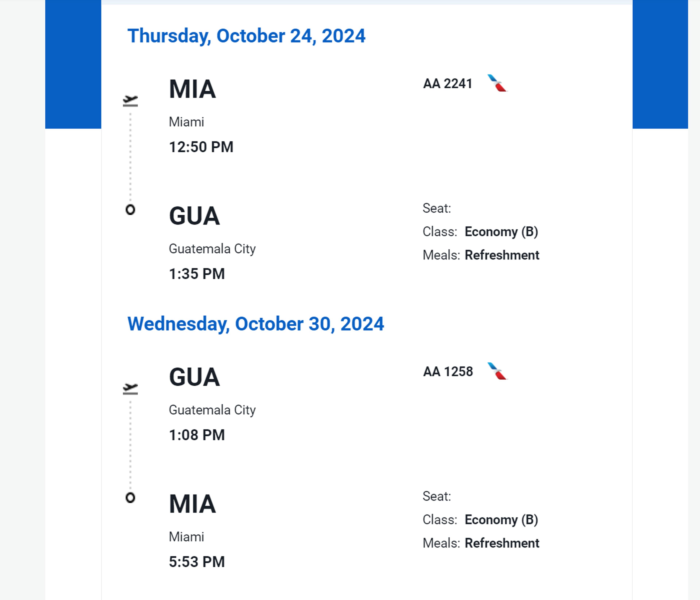Click the 1:08 PM Guatemala City departure time

[x=197, y=435]
